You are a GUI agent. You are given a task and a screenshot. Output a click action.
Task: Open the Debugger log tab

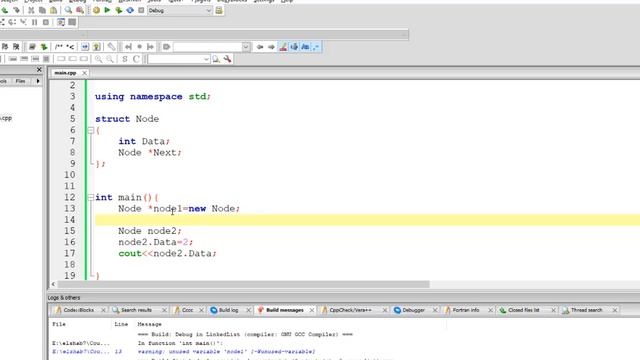coord(413,310)
